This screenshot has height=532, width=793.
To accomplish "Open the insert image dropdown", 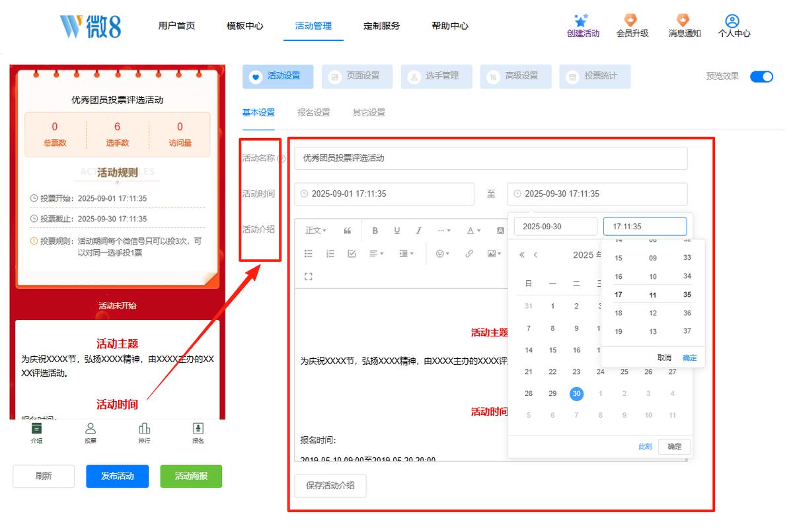I will pos(494,254).
